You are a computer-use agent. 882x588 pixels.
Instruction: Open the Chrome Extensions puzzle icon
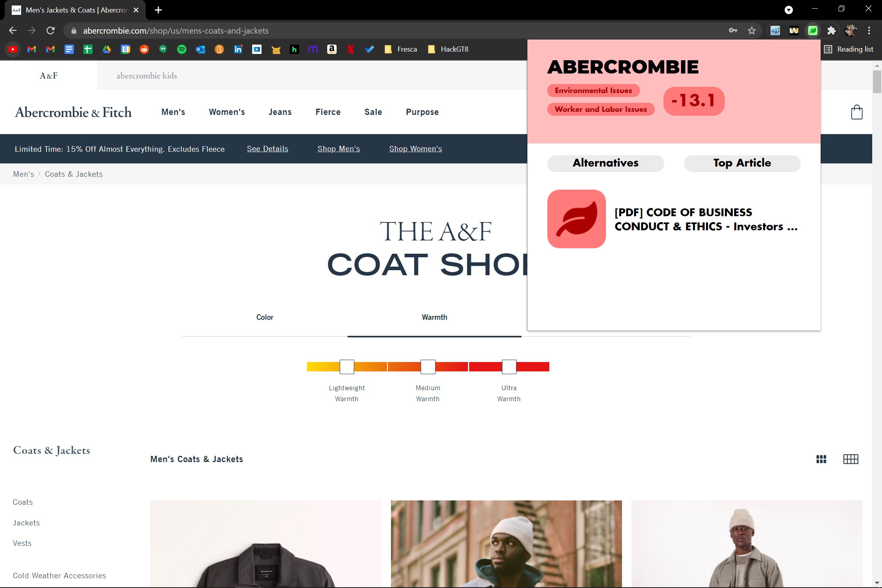click(831, 30)
